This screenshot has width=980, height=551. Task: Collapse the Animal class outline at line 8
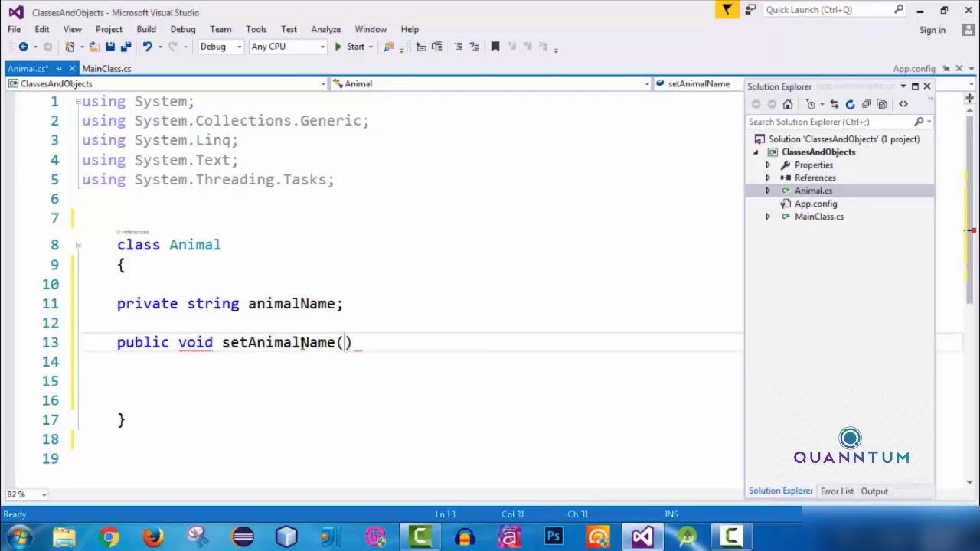[78, 245]
